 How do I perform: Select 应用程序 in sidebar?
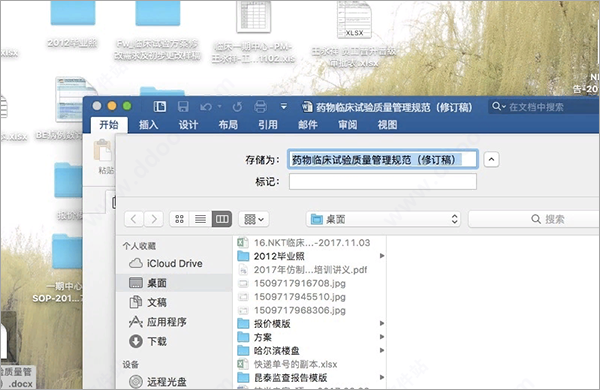(x=174, y=322)
